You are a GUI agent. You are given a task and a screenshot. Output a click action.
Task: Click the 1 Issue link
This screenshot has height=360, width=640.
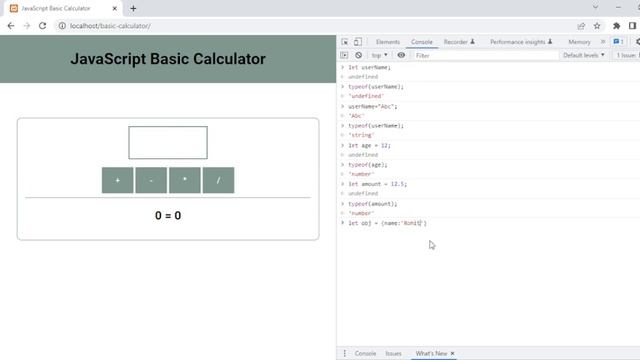(x=627, y=55)
